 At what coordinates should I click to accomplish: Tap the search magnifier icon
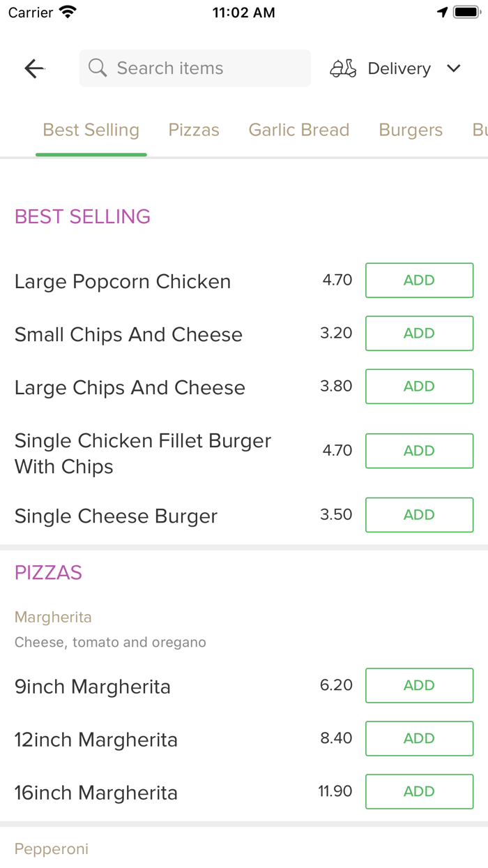tap(98, 68)
